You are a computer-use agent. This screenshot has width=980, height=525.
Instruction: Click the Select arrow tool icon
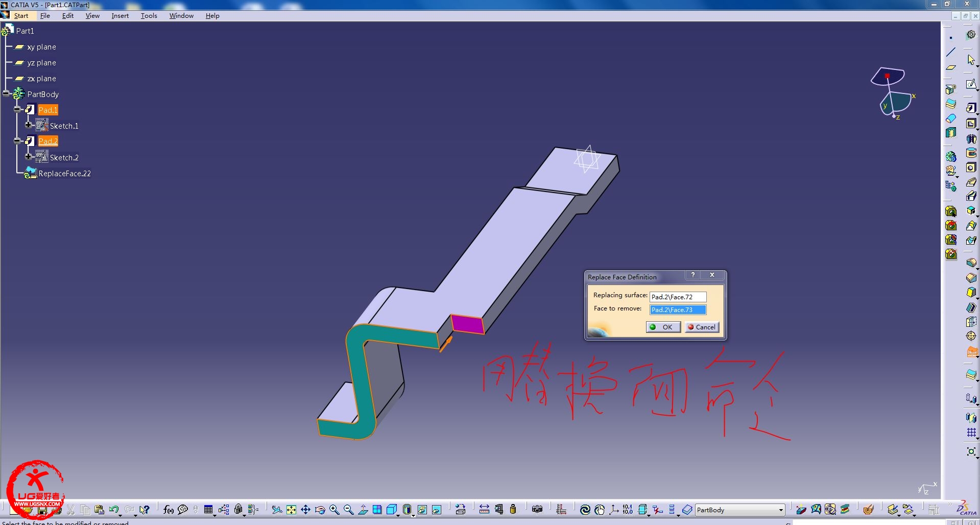click(971, 60)
